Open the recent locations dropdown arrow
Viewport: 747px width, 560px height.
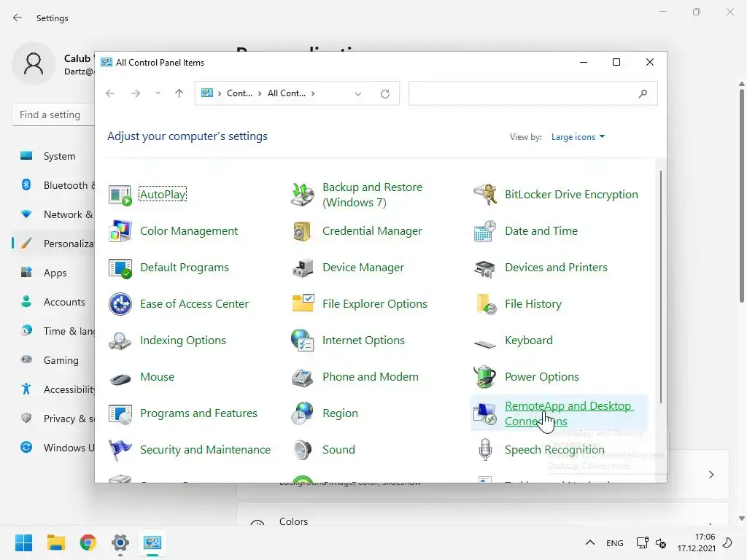(x=158, y=93)
